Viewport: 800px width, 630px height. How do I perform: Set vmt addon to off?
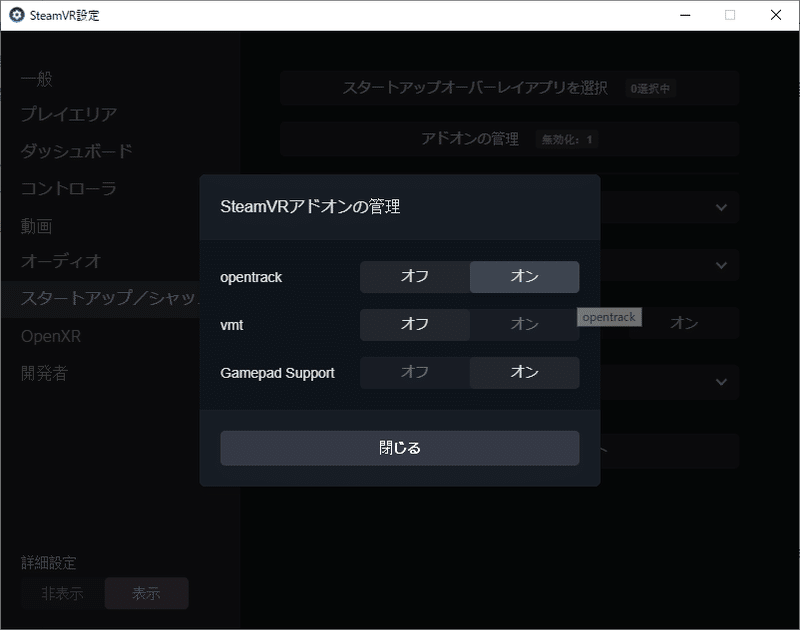pos(415,324)
